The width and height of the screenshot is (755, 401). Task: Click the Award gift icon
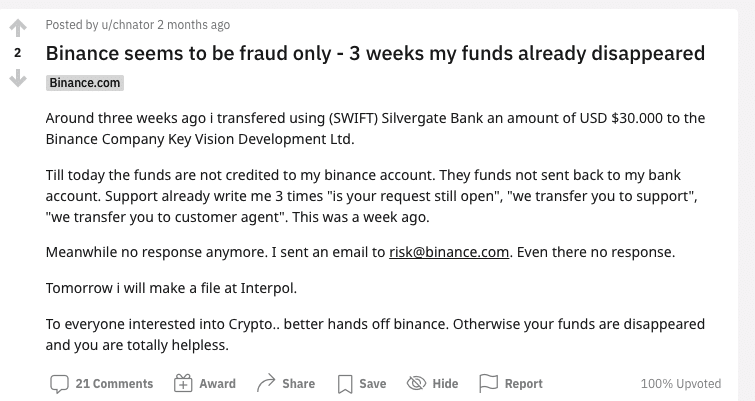pos(183,383)
